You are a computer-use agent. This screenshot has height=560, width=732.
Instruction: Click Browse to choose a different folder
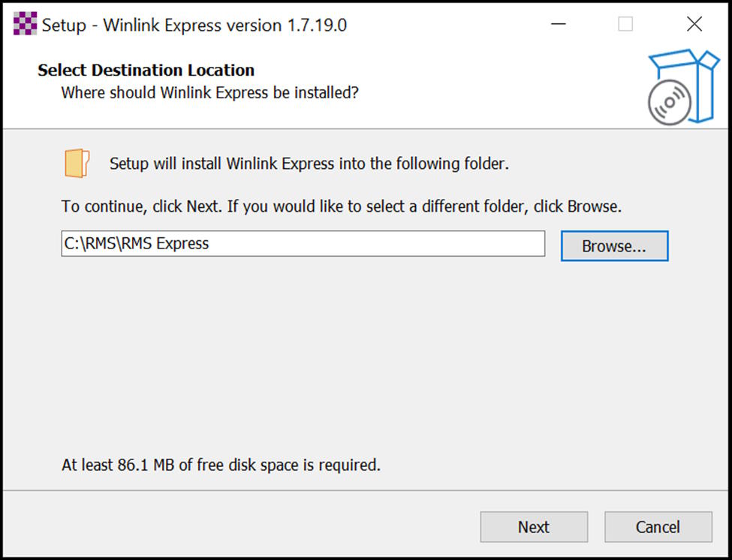tap(613, 245)
